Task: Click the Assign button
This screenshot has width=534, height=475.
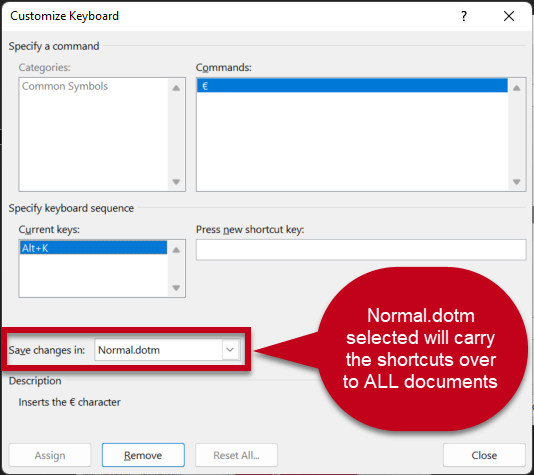Action: pos(50,455)
